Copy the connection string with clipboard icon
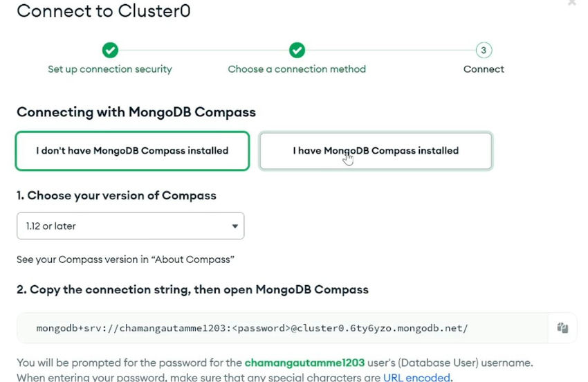588x382 pixels. [x=562, y=328]
